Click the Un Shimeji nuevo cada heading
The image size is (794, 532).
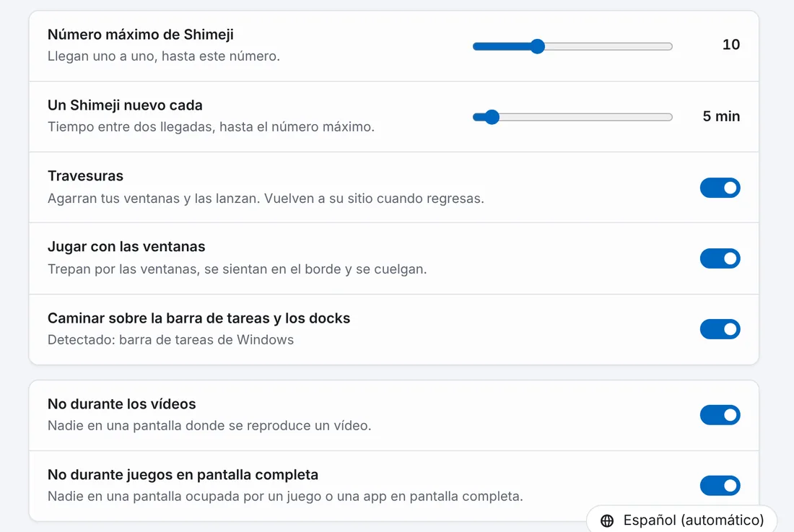pyautogui.click(x=125, y=105)
